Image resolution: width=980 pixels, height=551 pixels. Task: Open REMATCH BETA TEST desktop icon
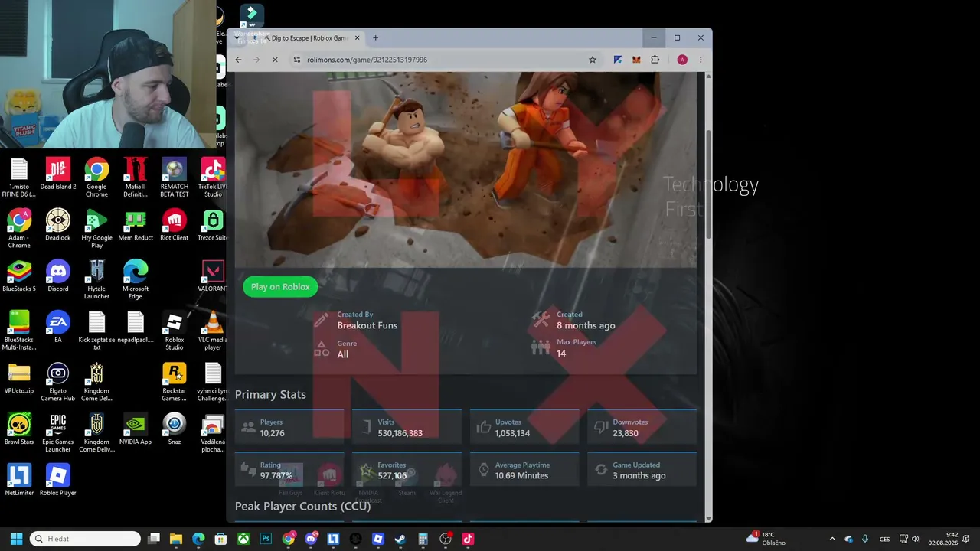pos(175,177)
